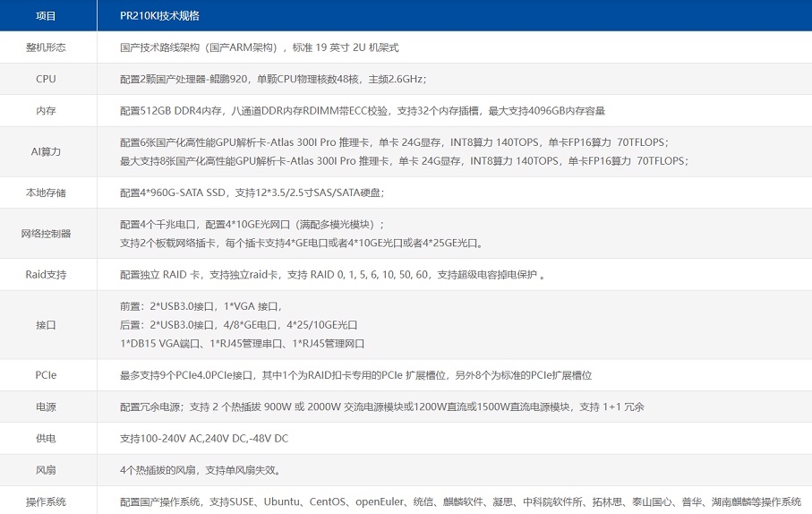Click the '国产技术路线架构' form factor description
The width and height of the screenshot is (812, 514).
point(259,47)
